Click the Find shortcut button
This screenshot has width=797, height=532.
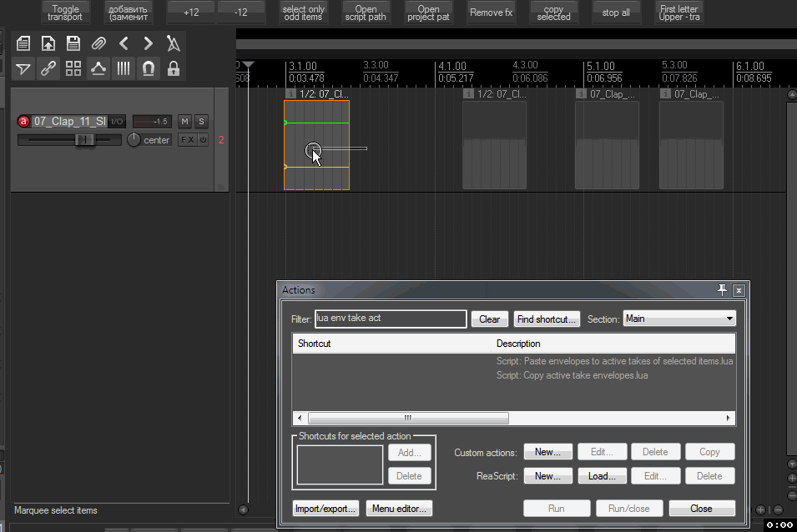(546, 319)
